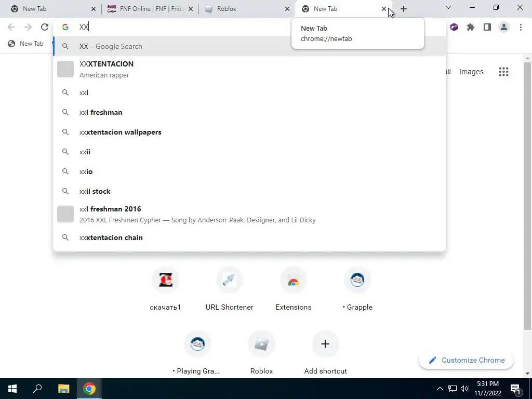This screenshot has width=532, height=399.
Task: Open the volume control in tray
Action: coord(464,389)
